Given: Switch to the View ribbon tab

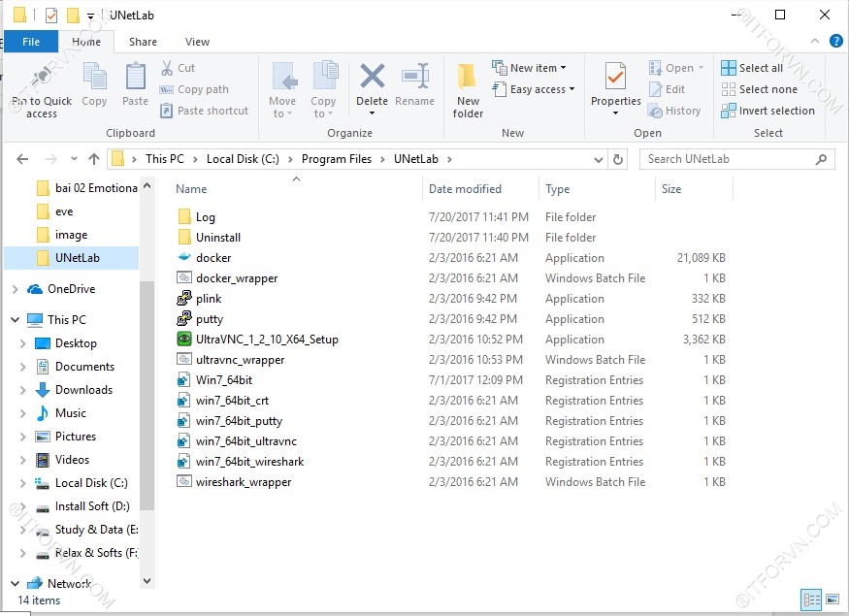Looking at the screenshot, I should [197, 42].
